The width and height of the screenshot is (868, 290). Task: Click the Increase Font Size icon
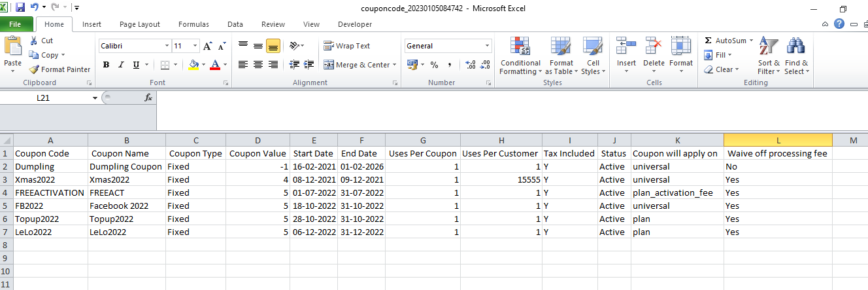[208, 46]
